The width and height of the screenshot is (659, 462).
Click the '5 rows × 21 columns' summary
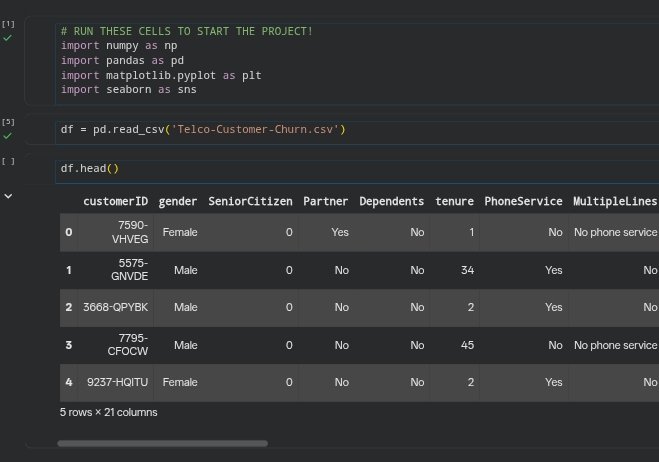coord(108,412)
